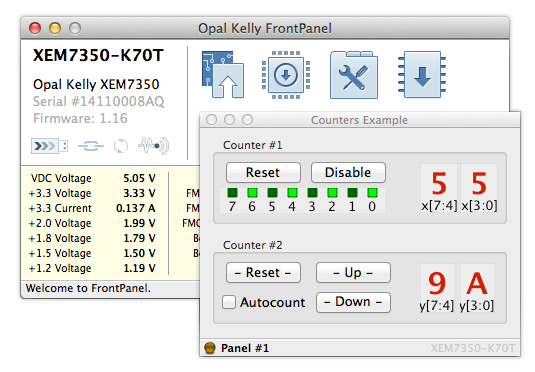The height and width of the screenshot is (372, 535).
Task: Click the Serial #14110008AQ text
Action: [x=99, y=101]
